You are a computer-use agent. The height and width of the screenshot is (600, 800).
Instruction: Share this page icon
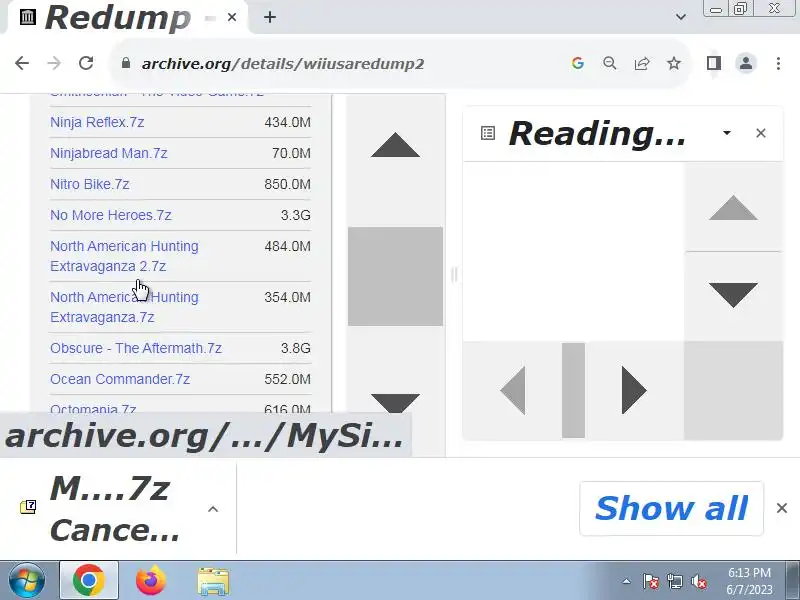(642, 63)
